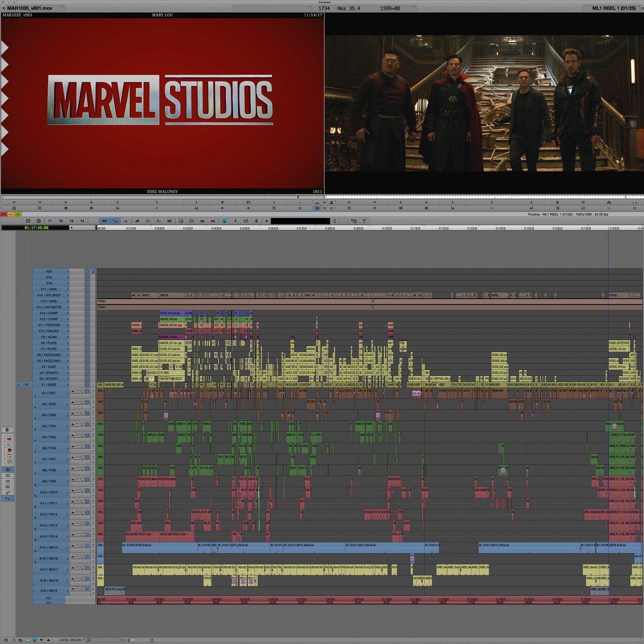Expand the A1 / DX1 track triangle
This screenshot has width=644, height=644.
coord(35,397)
